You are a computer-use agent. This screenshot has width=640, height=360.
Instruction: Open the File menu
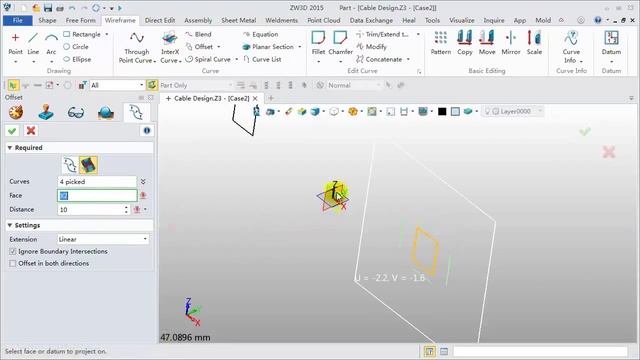point(18,20)
